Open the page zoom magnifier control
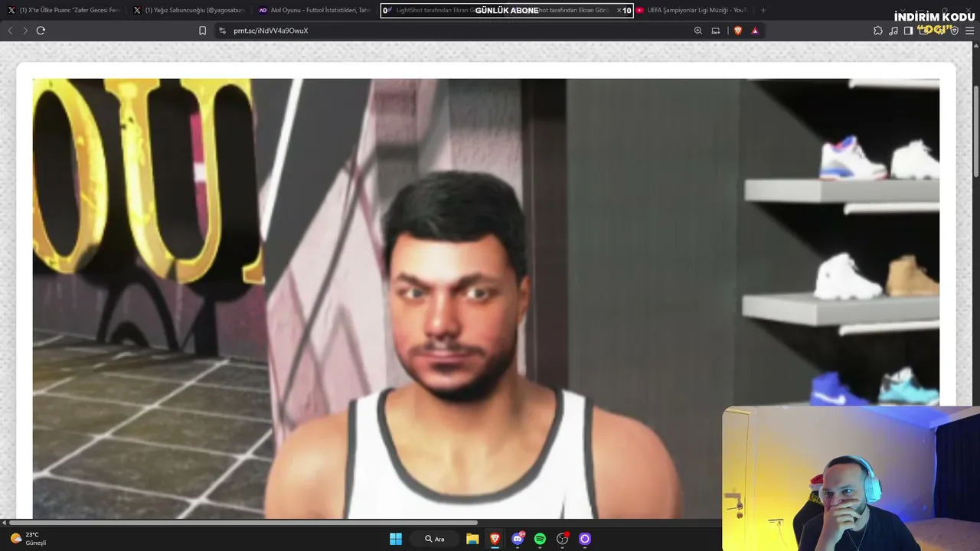980x551 pixels. coord(697,31)
